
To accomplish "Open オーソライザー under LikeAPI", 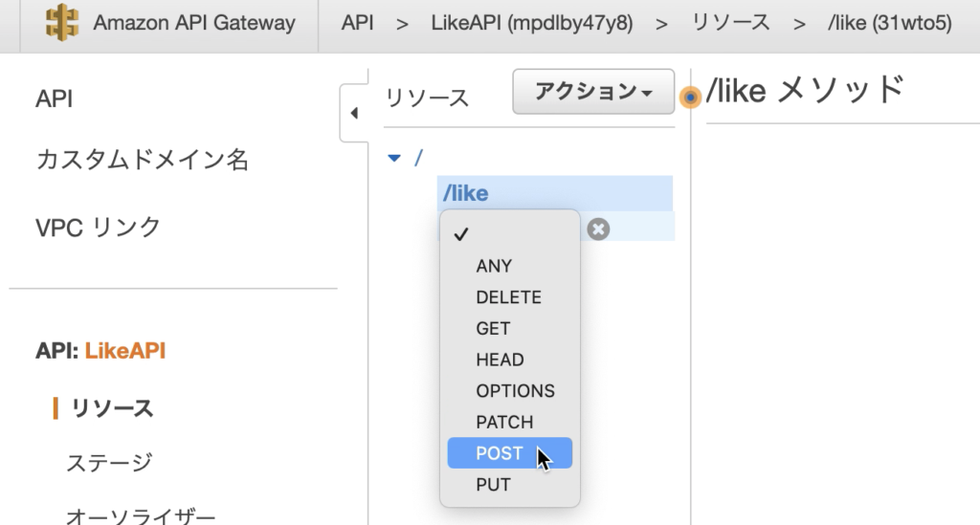I will [x=142, y=515].
